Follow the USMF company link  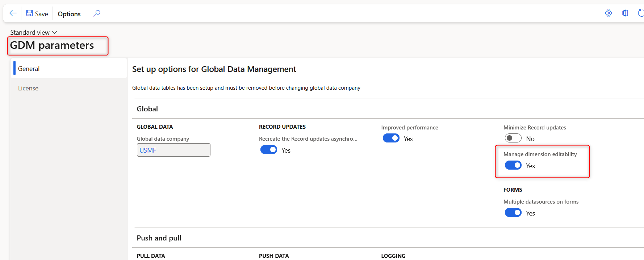148,150
